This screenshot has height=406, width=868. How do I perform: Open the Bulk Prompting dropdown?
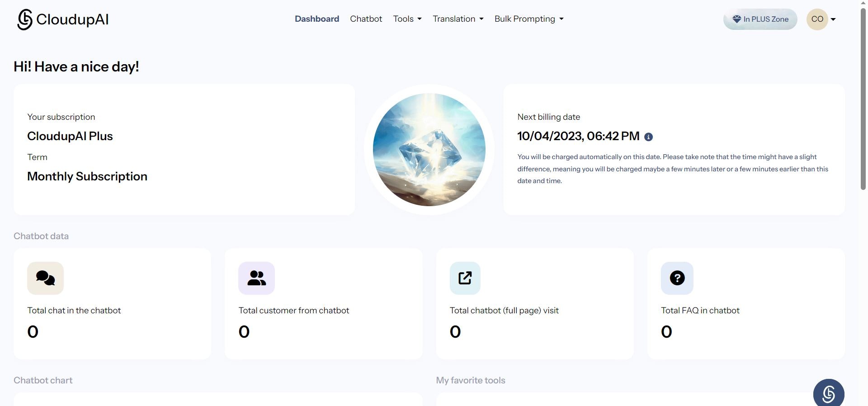[x=529, y=19]
